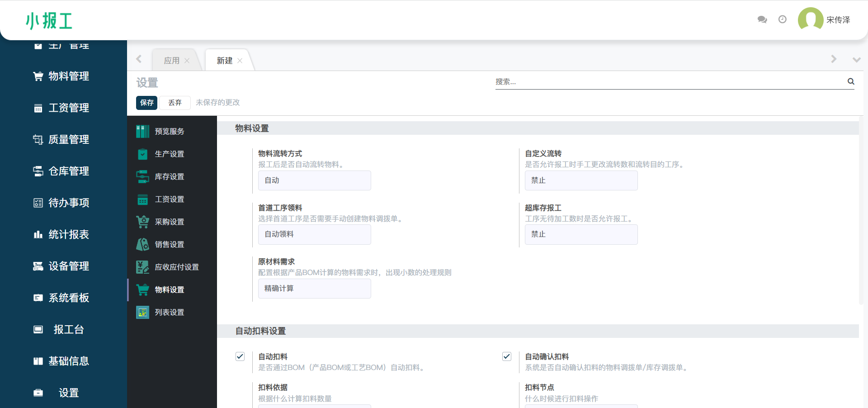Expand the 自定义流转 dropdown
The height and width of the screenshot is (408, 868).
click(581, 180)
